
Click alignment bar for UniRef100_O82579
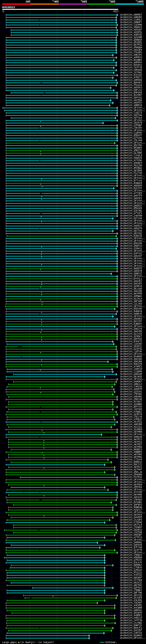[55, 123]
